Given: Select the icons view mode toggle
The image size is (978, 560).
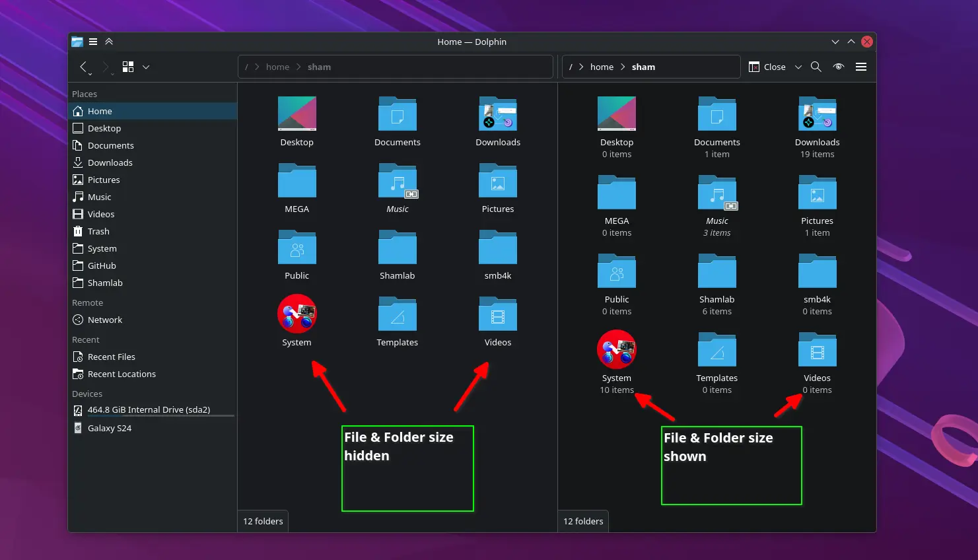Looking at the screenshot, I should coord(128,66).
